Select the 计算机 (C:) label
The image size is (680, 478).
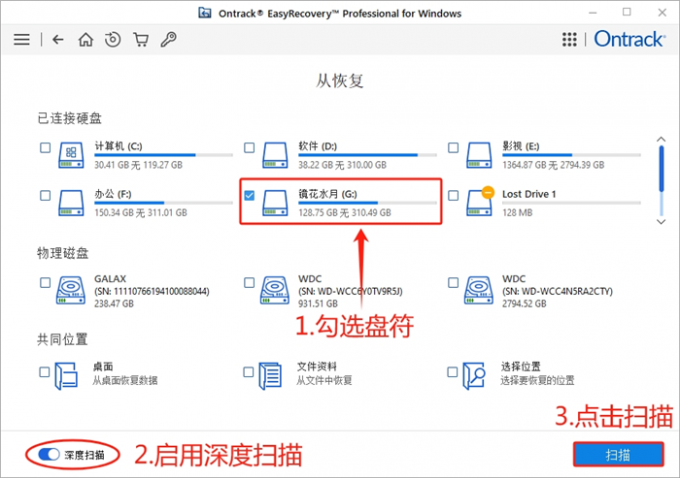coord(118,146)
